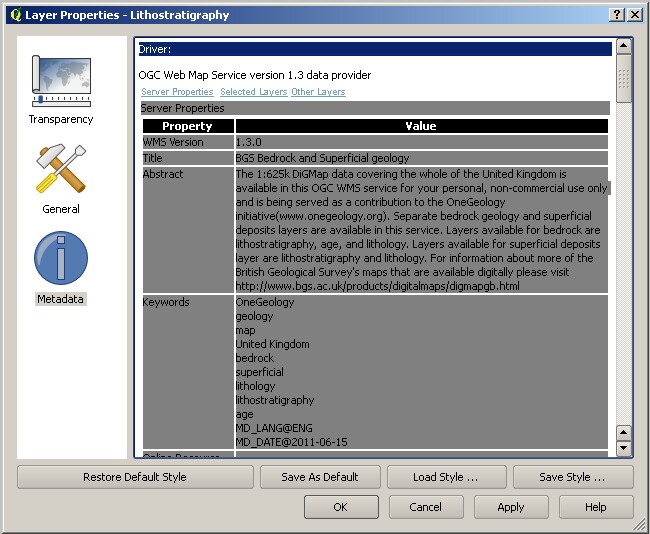Open Help from the dialog button
650x534 pixels.
pyautogui.click(x=596, y=507)
